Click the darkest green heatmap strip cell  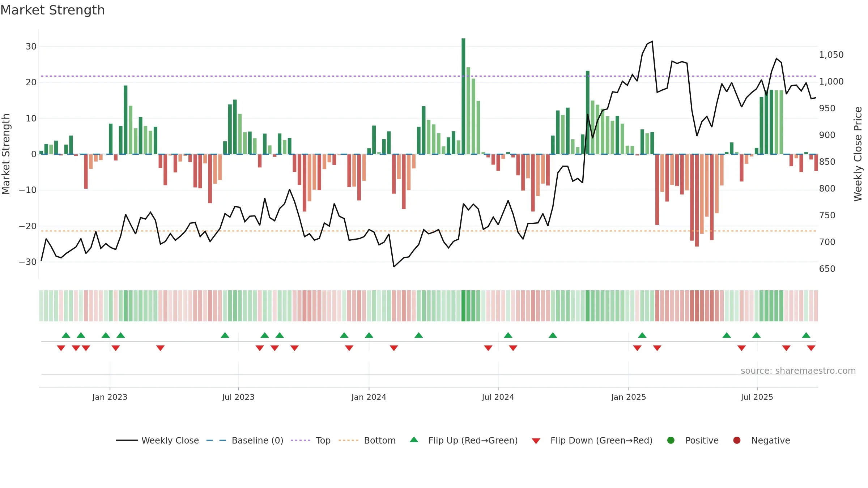click(x=463, y=306)
